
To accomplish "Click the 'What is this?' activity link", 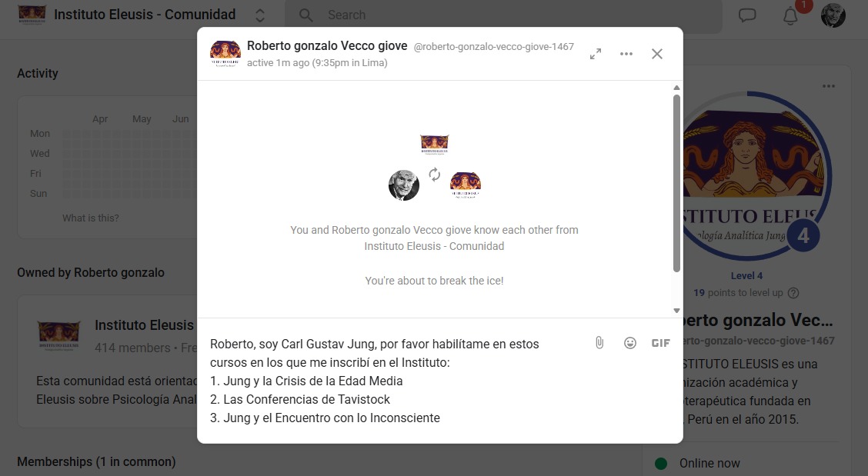I will [90, 218].
